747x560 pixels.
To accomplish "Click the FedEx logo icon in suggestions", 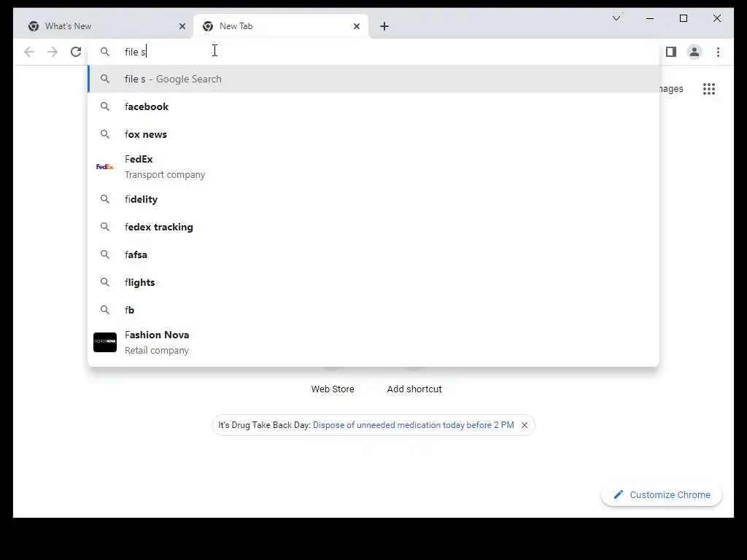I will pos(105,167).
